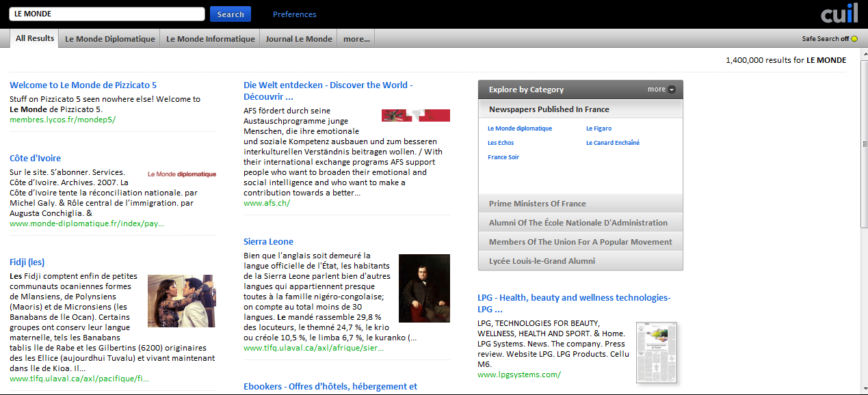
Task: Open Le Figaro category link
Action: (x=599, y=128)
